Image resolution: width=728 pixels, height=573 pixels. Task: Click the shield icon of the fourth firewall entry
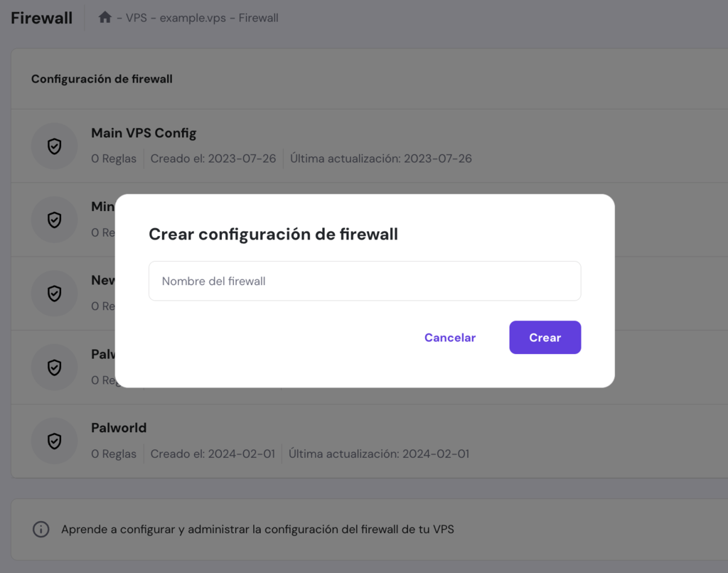55,368
